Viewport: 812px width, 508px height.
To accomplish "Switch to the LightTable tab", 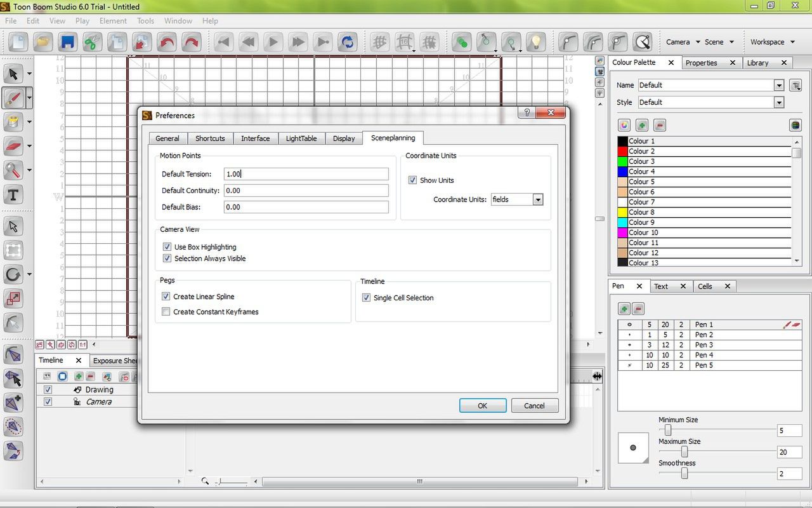I will pyautogui.click(x=301, y=138).
